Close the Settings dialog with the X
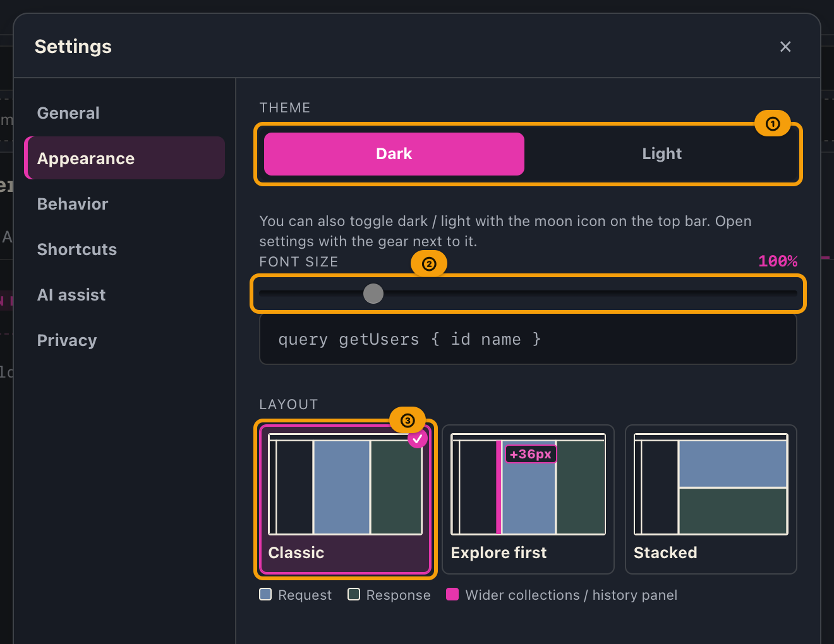The height and width of the screenshot is (644, 834). tap(785, 47)
